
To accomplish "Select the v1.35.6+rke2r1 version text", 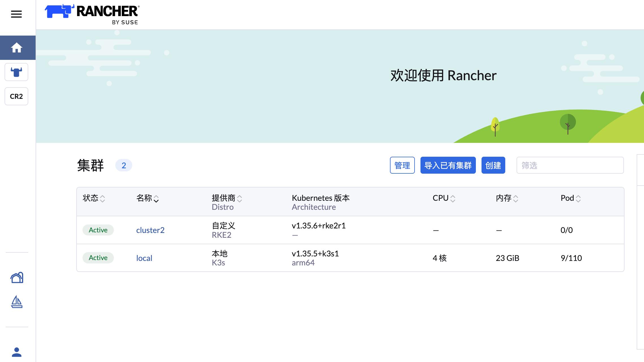I will click(319, 226).
